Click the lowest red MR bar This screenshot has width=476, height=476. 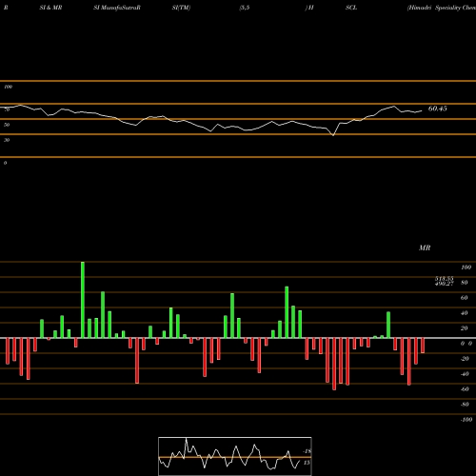click(x=334, y=364)
